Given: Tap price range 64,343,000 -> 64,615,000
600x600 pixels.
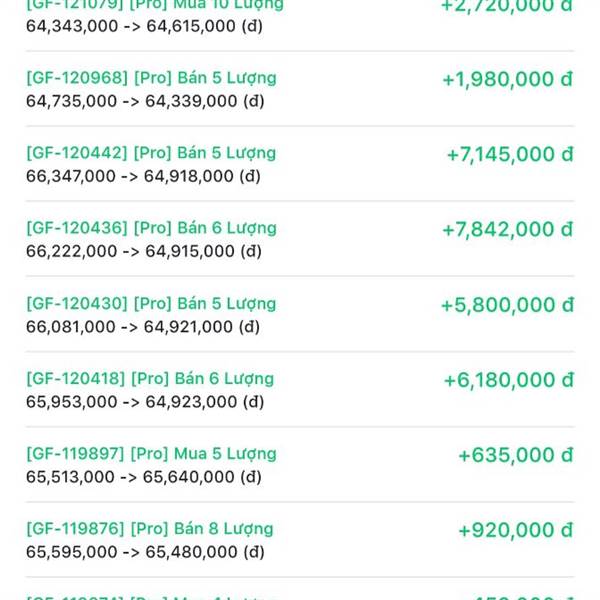Looking at the screenshot, I should point(144,26).
